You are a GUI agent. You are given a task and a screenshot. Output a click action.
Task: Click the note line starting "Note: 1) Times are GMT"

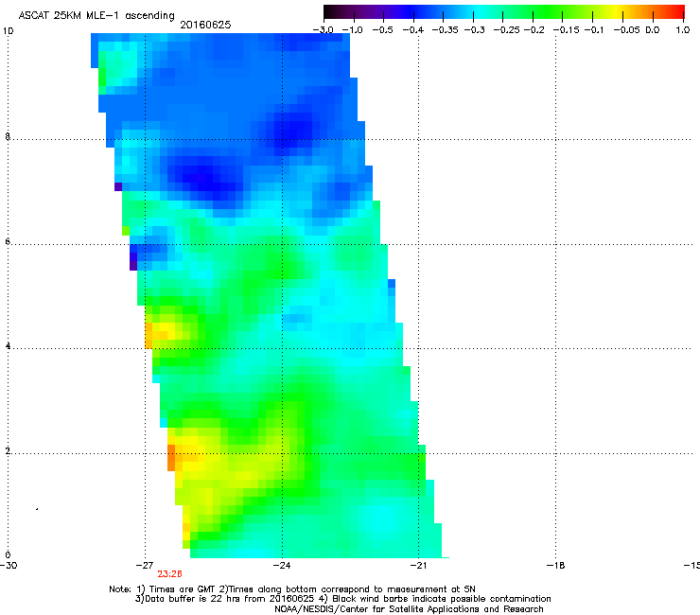292,589
